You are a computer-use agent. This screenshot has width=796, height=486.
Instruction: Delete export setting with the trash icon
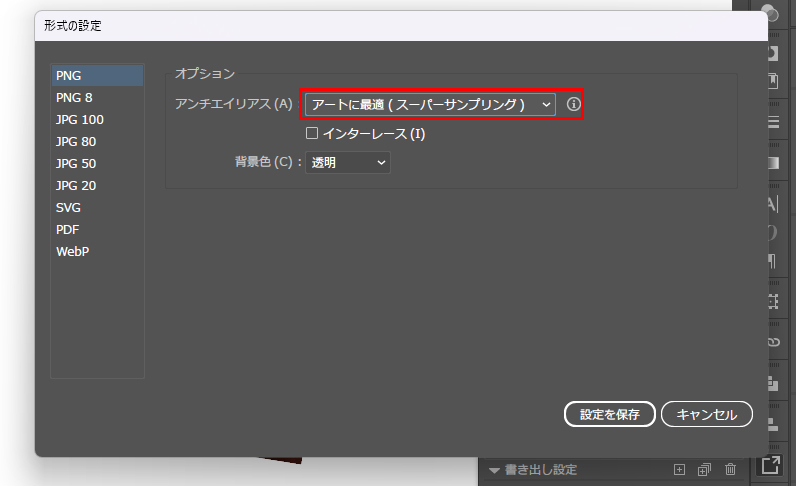point(730,469)
